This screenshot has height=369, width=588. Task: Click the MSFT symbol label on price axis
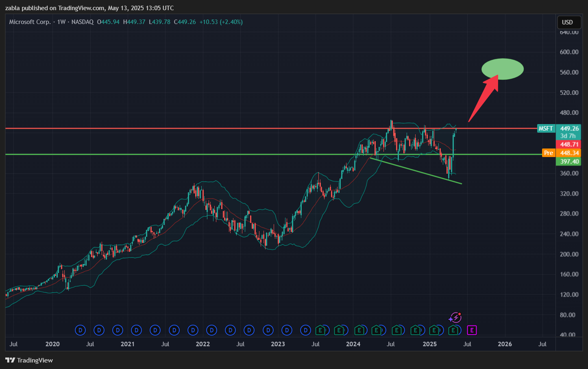(546, 129)
